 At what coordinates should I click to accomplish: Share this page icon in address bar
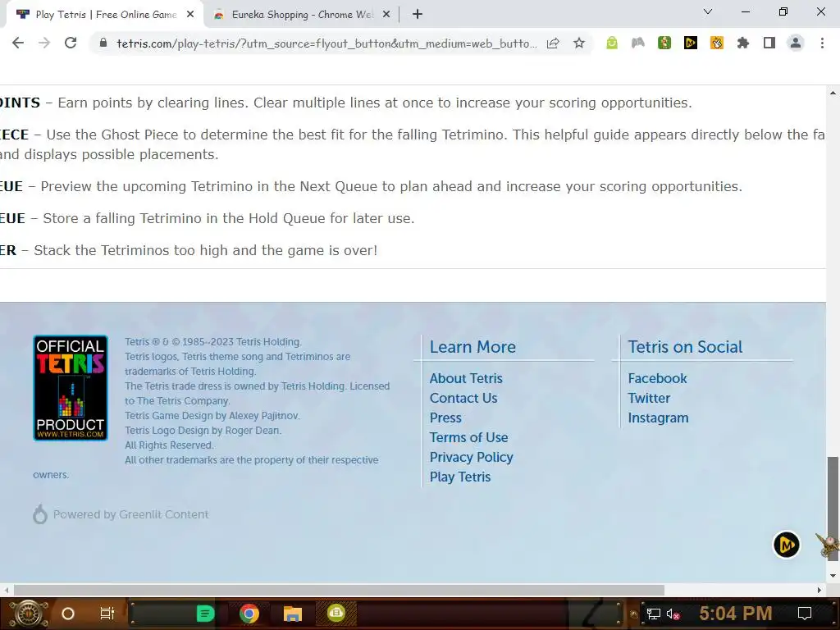click(553, 43)
